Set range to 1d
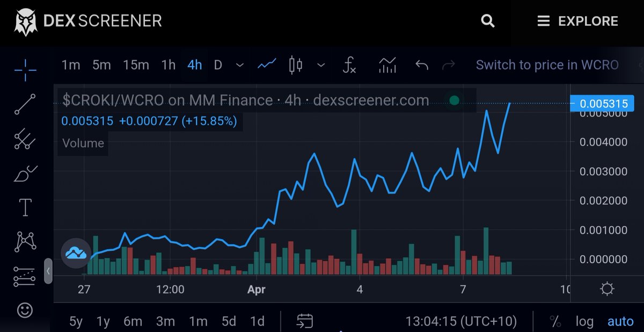 click(257, 321)
